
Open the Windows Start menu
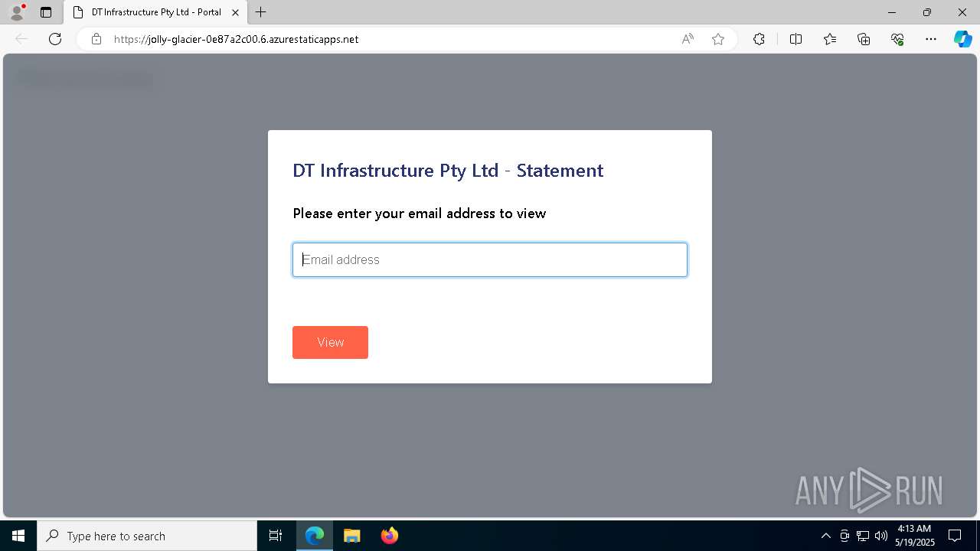click(x=18, y=536)
